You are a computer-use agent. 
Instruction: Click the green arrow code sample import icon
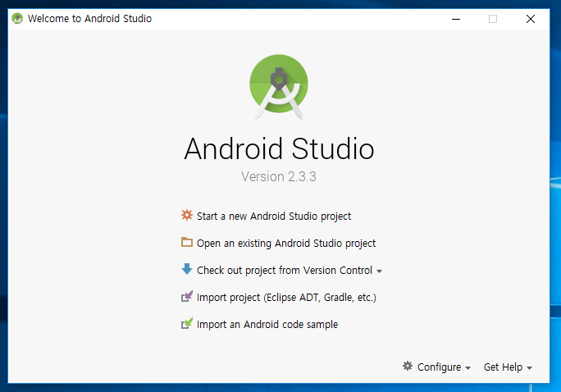click(187, 323)
